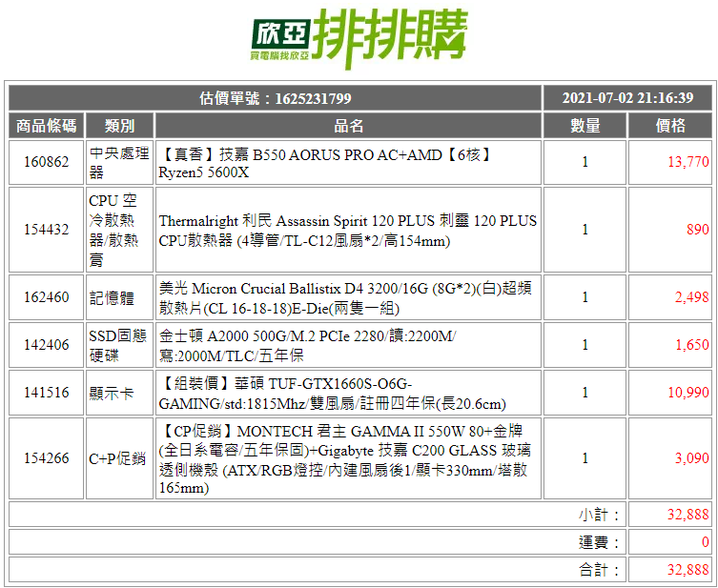Screen dimensions: 718x588
Task: Click the 數量 column header
Action: [585, 125]
